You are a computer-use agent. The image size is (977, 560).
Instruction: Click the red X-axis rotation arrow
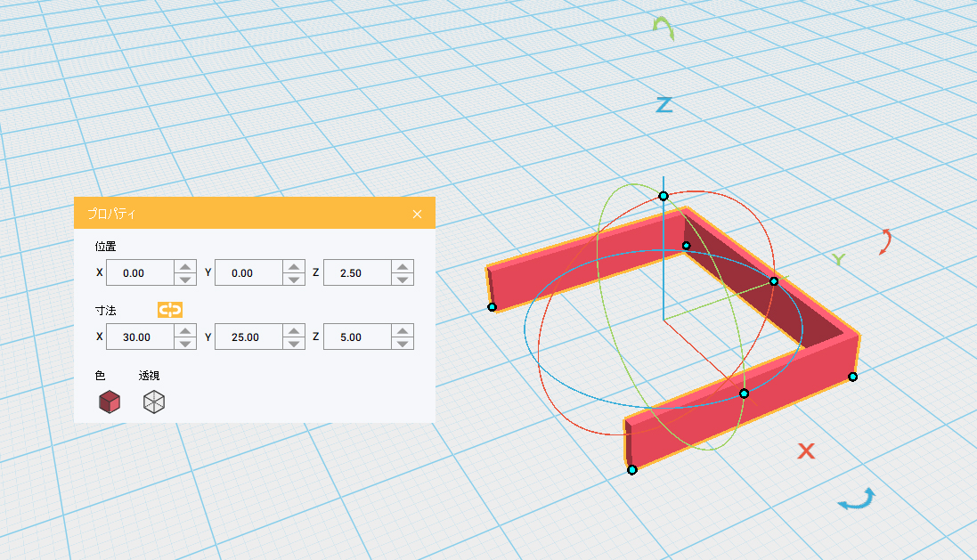(885, 241)
